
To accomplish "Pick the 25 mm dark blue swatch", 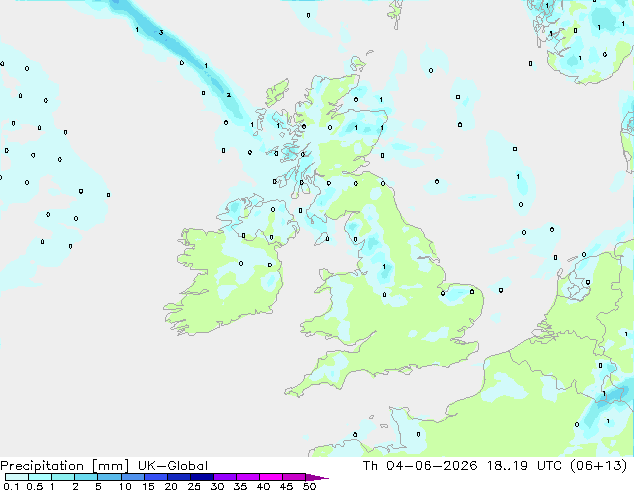I will pyautogui.click(x=202, y=477).
